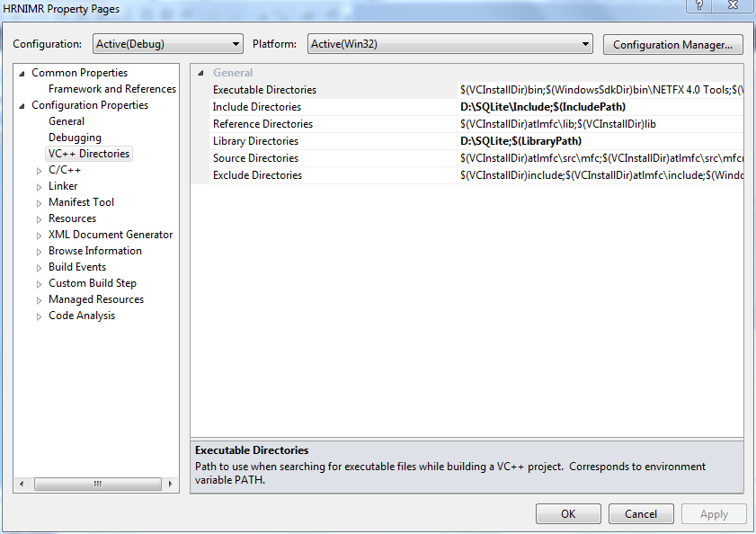Viewport: 756px width, 534px height.
Task: Dismiss dialog with Cancel button
Action: tap(640, 513)
